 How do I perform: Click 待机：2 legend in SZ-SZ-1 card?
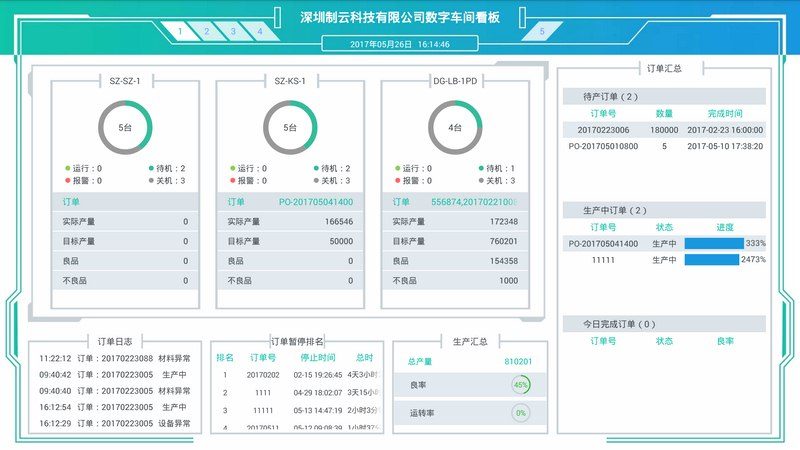click(x=167, y=168)
